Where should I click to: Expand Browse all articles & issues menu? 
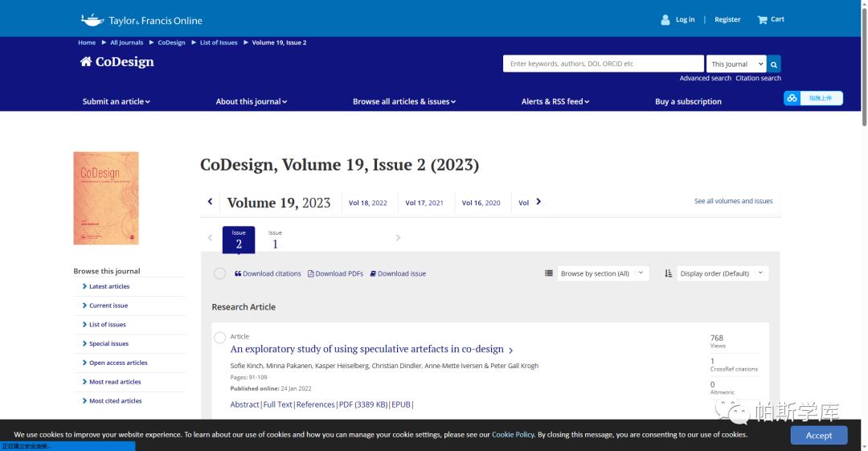tap(404, 101)
